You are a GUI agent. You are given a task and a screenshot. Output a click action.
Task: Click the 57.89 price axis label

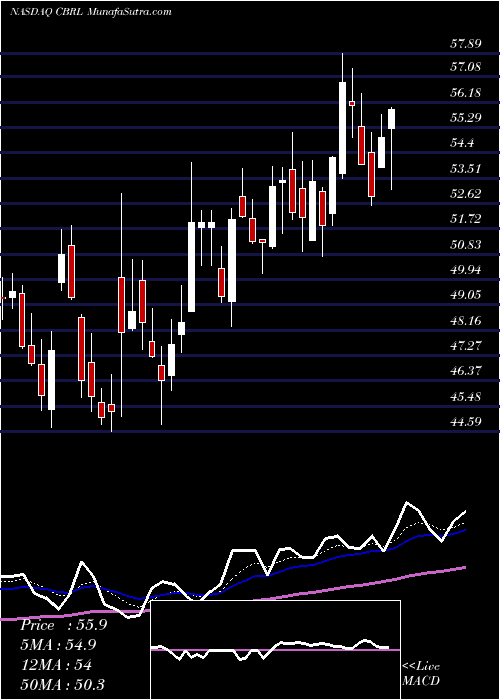pos(465,44)
